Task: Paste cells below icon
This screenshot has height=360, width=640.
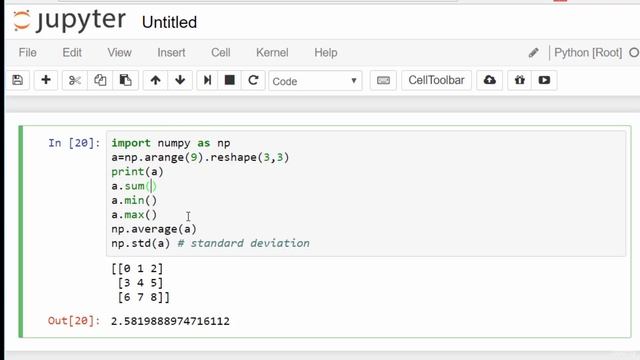Action: 125,80
